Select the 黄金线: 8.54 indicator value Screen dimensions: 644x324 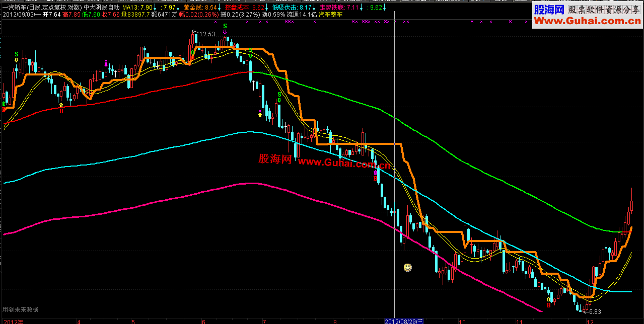point(200,8)
